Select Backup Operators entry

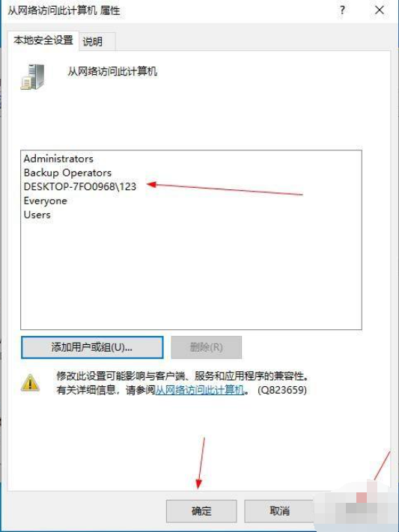[x=67, y=173]
